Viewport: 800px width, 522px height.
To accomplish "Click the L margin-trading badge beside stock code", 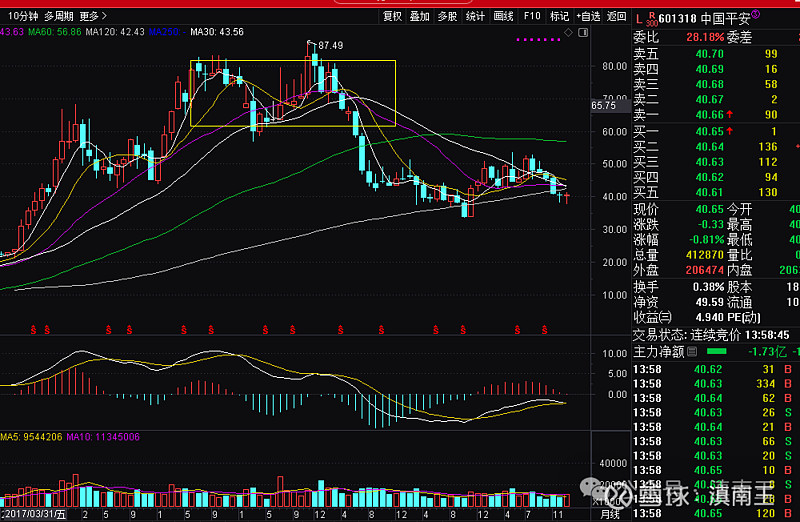I will click(x=639, y=16).
